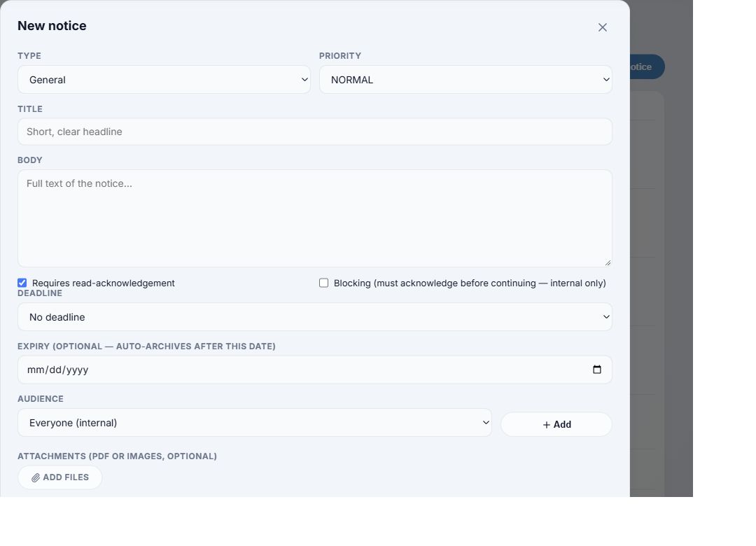Click the ADD FILES attachment button
This screenshot has width=756, height=546.
click(x=59, y=477)
